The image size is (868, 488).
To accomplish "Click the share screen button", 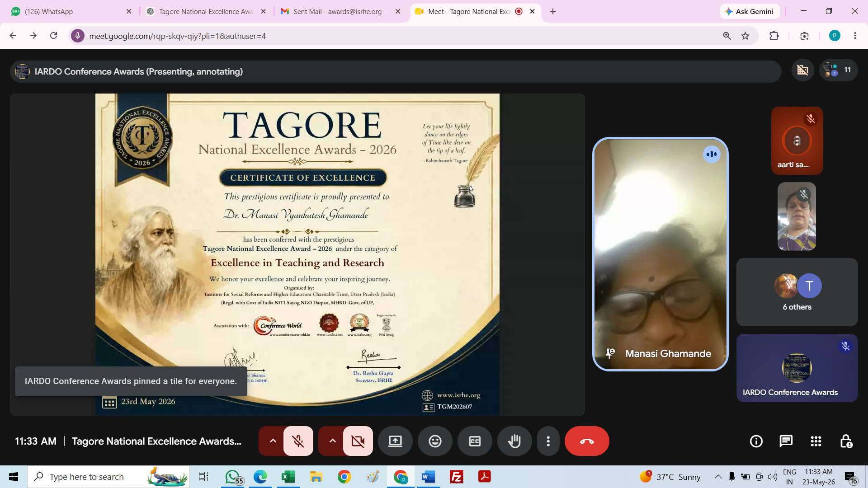I will [x=395, y=441].
